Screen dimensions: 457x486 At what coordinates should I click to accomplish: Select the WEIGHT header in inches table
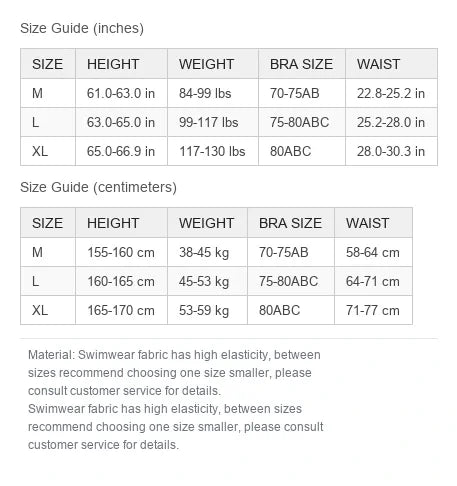213,64
